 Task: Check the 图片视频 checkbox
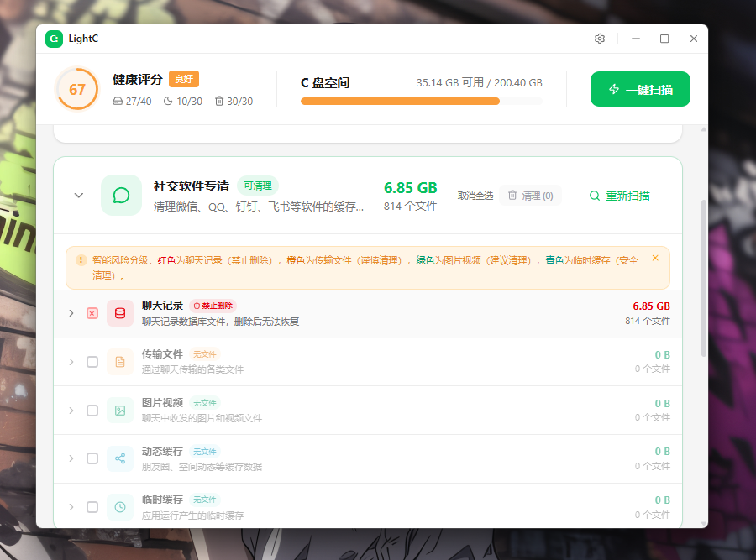(x=92, y=411)
